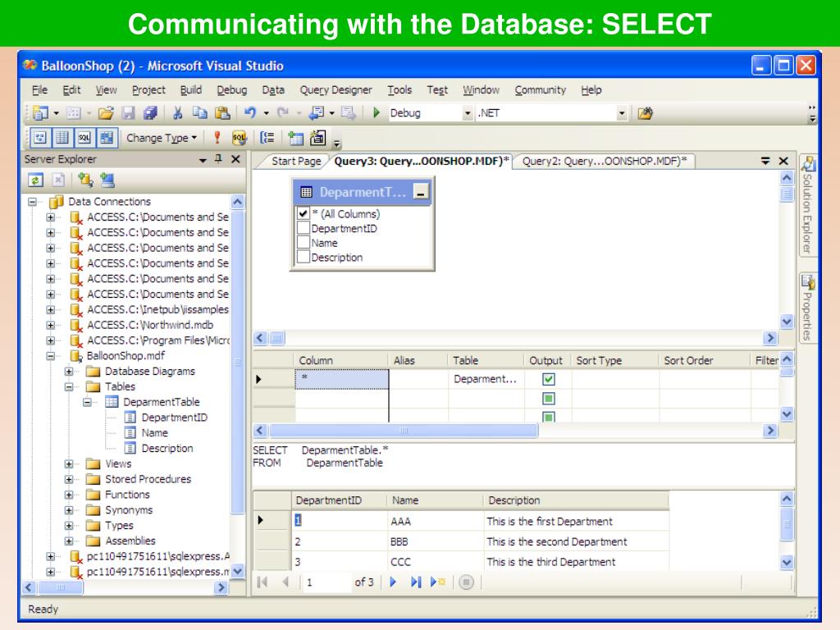The height and width of the screenshot is (630, 840).
Task: Toggle the Output checkbox for the Deparment... row
Action: click(549, 379)
